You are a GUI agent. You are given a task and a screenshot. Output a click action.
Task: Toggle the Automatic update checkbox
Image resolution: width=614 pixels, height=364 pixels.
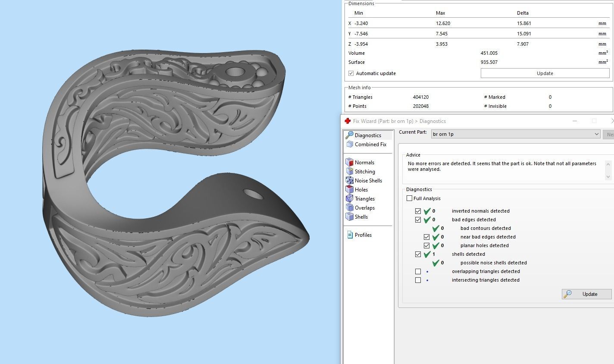coord(351,73)
